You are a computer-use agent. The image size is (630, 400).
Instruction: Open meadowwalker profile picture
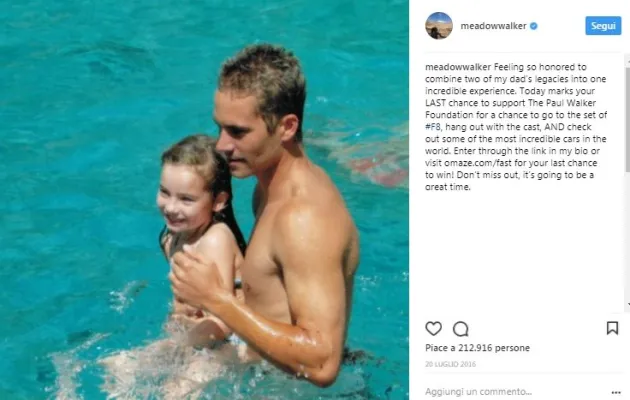pos(439,26)
